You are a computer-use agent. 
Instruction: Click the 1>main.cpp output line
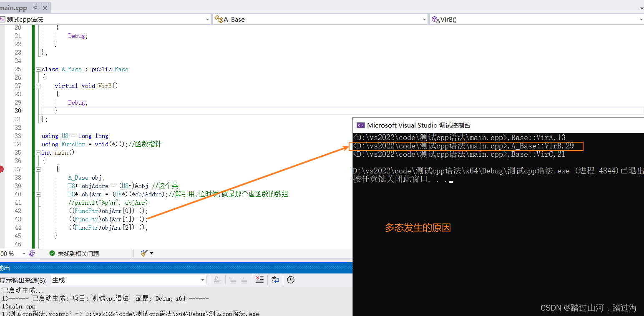pos(19,306)
